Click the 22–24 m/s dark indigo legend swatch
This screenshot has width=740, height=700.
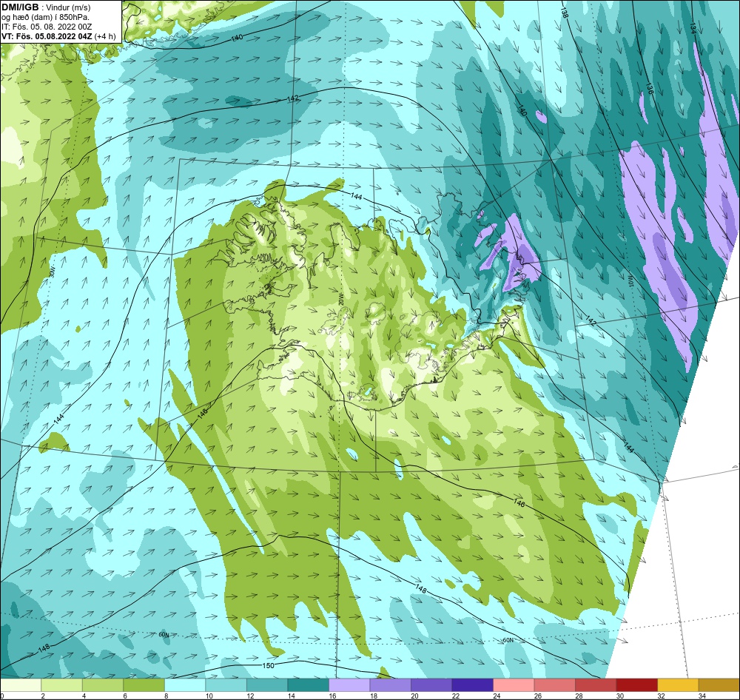(x=472, y=685)
